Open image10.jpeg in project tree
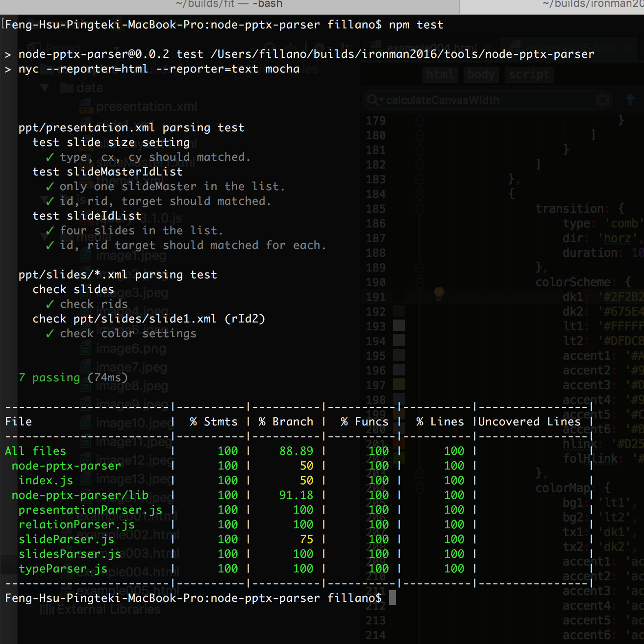644x644 pixels. pos(127,423)
